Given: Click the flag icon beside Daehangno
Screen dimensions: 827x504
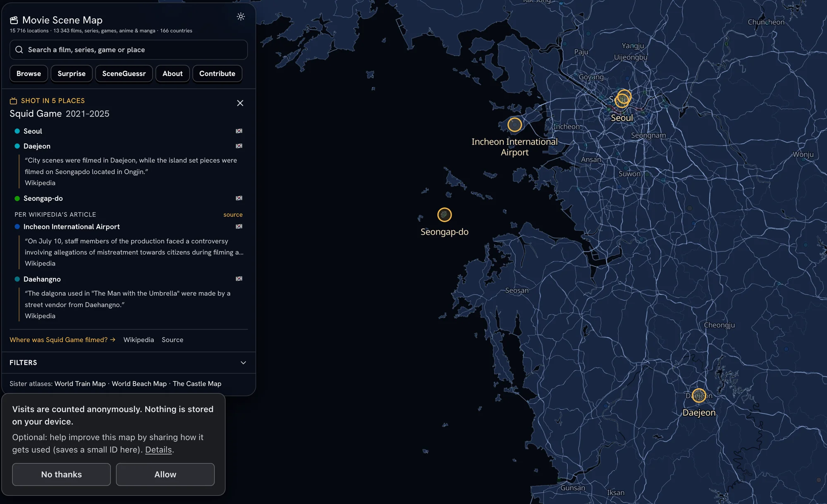Looking at the screenshot, I should 239,279.
